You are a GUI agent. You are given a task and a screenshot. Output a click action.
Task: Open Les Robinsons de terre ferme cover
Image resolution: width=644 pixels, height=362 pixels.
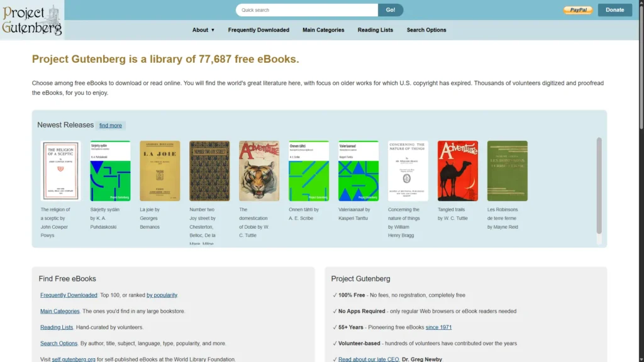pos(508,171)
